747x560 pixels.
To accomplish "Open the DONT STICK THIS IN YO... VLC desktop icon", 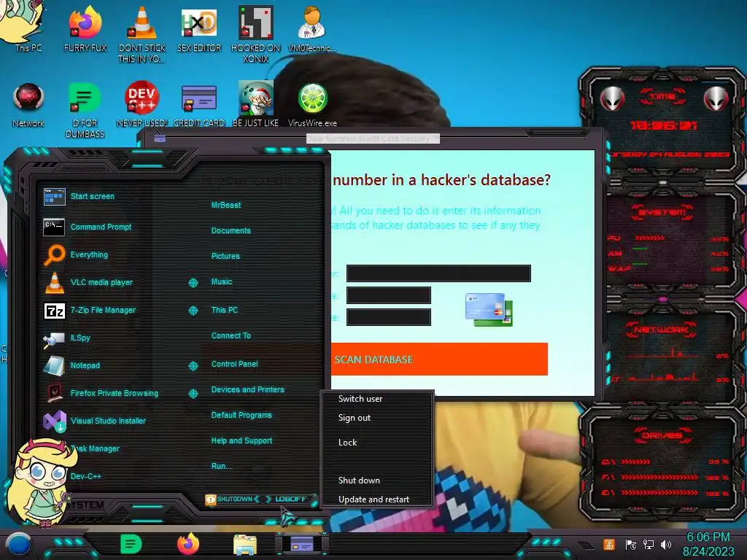I will click(x=142, y=34).
